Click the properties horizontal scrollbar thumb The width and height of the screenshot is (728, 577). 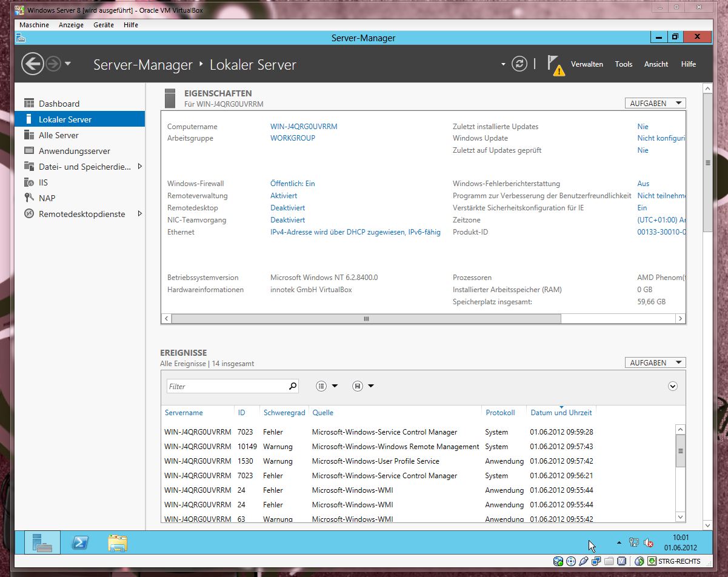coord(366,319)
